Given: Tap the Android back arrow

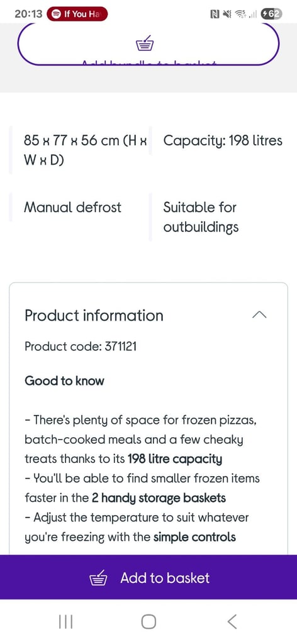Looking at the screenshot, I should tap(232, 621).
